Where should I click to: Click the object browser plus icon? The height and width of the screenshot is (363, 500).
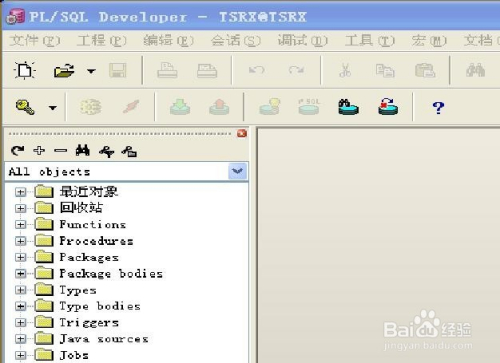coord(39,151)
